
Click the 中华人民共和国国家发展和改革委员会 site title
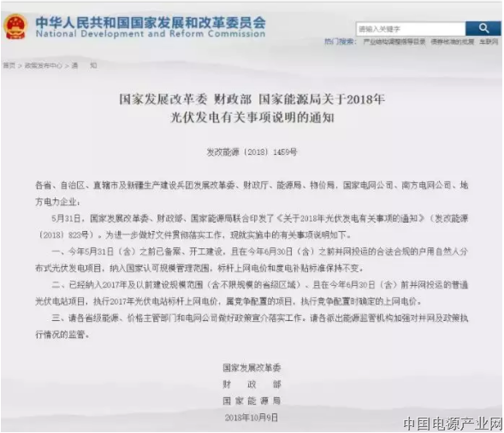(151, 22)
